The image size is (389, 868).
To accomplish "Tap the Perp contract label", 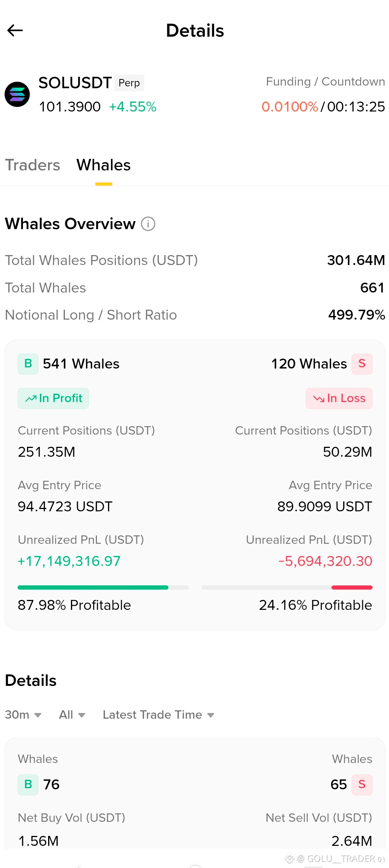I will pyautogui.click(x=129, y=83).
